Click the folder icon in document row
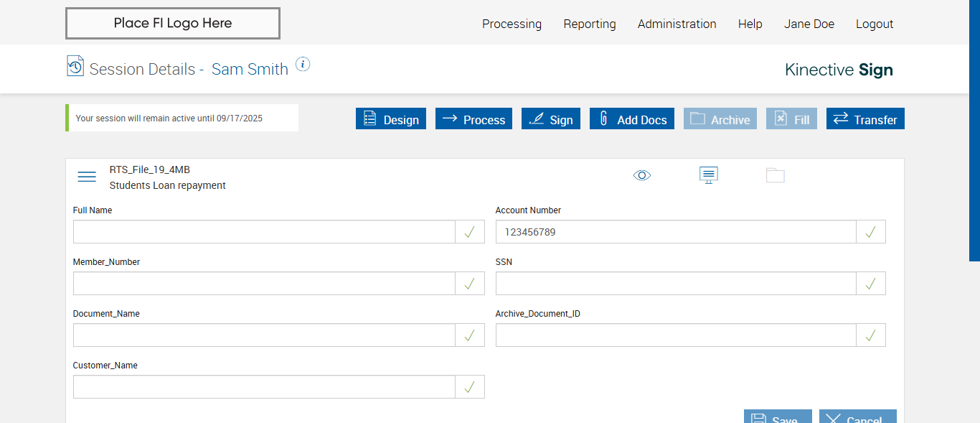 [x=776, y=175]
